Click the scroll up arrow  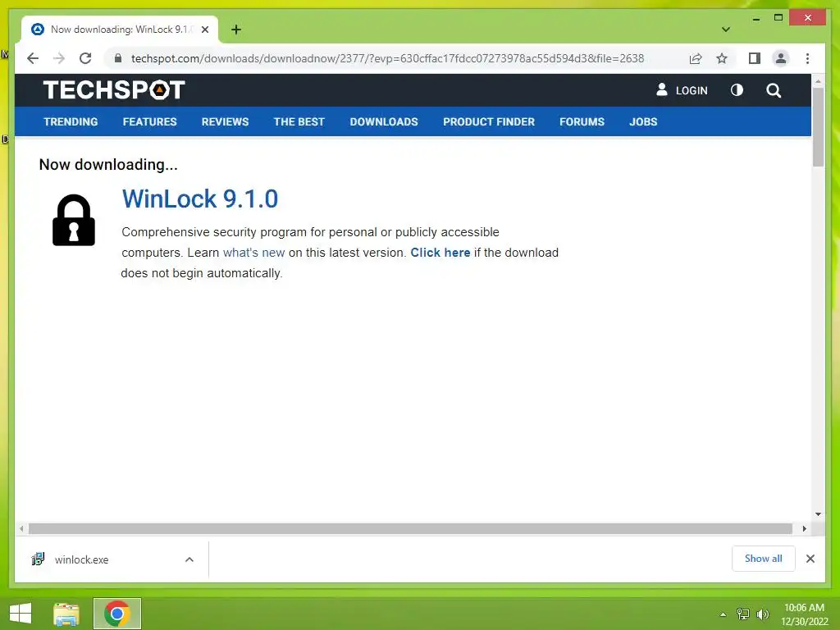tap(818, 81)
